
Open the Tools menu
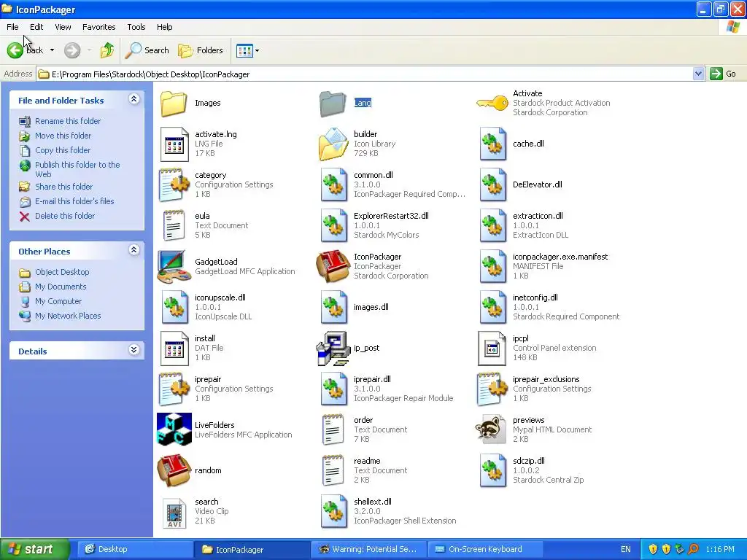136,27
